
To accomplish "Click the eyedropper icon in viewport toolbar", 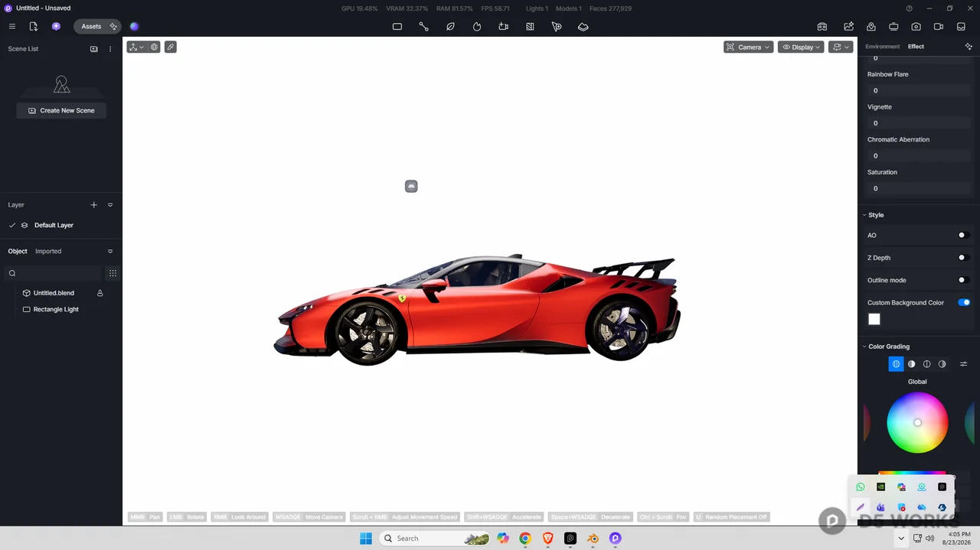I will click(171, 47).
